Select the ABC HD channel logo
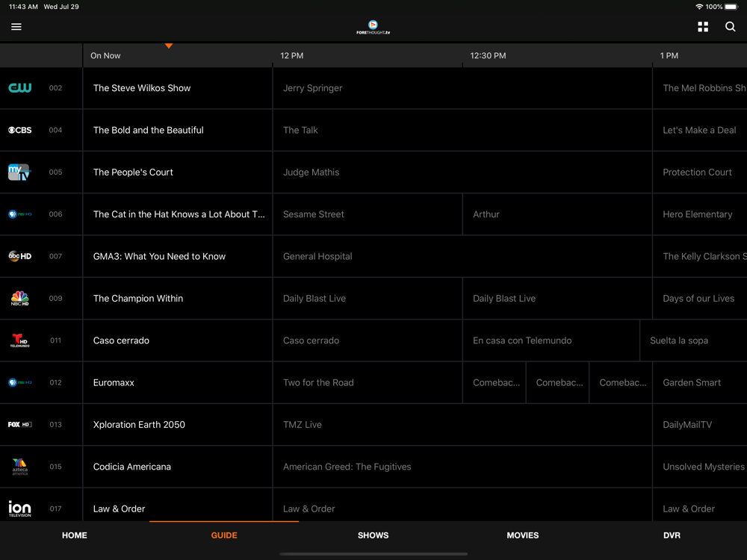The width and height of the screenshot is (747, 560). tap(20, 256)
